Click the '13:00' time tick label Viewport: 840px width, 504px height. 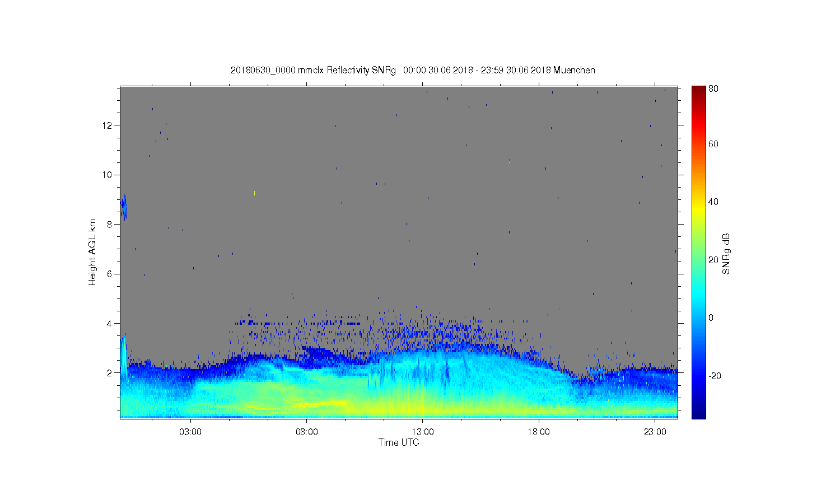423,432
